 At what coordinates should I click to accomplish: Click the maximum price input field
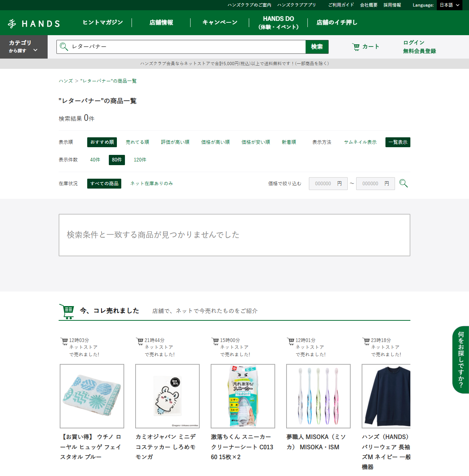(x=375, y=183)
